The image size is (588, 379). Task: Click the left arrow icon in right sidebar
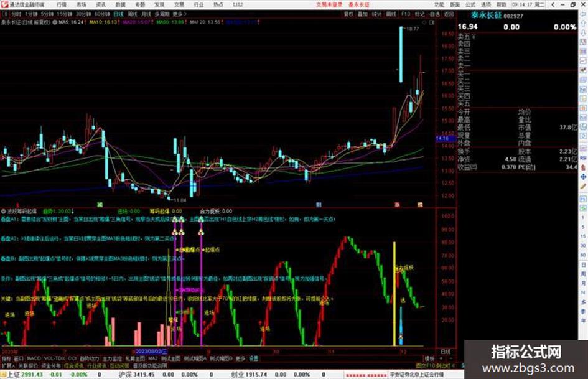point(583,14)
